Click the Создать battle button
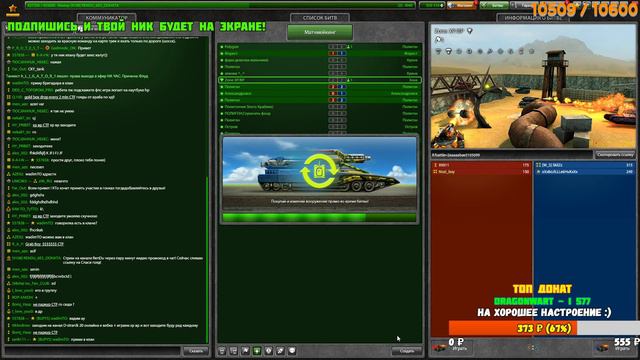This screenshot has height=360, width=640. 407,351
